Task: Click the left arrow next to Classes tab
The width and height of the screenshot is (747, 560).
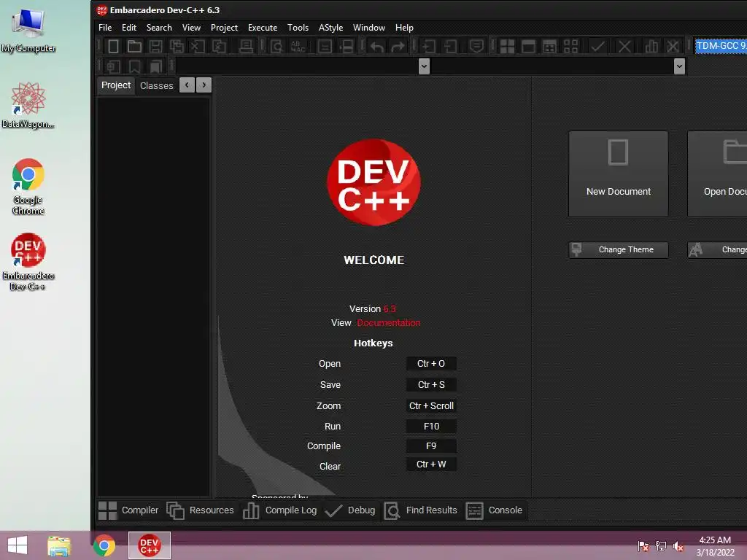Action: pyautogui.click(x=187, y=85)
